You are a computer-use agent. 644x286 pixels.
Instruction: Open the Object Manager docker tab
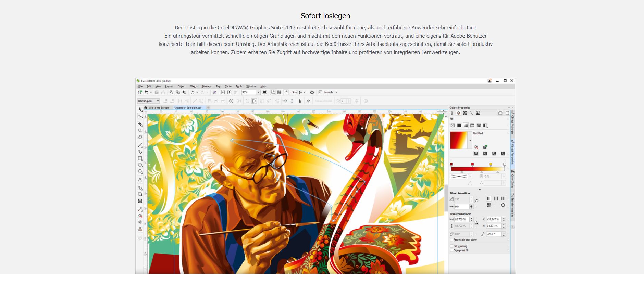[x=512, y=125]
